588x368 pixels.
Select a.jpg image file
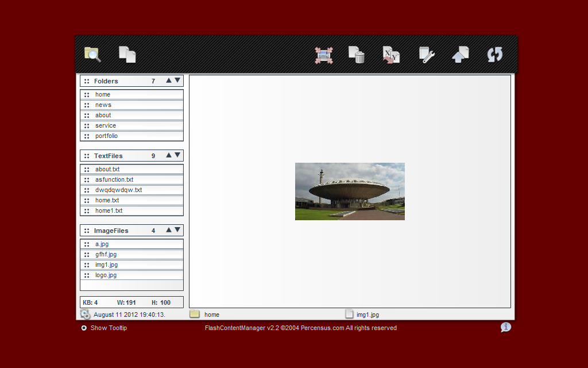131,244
